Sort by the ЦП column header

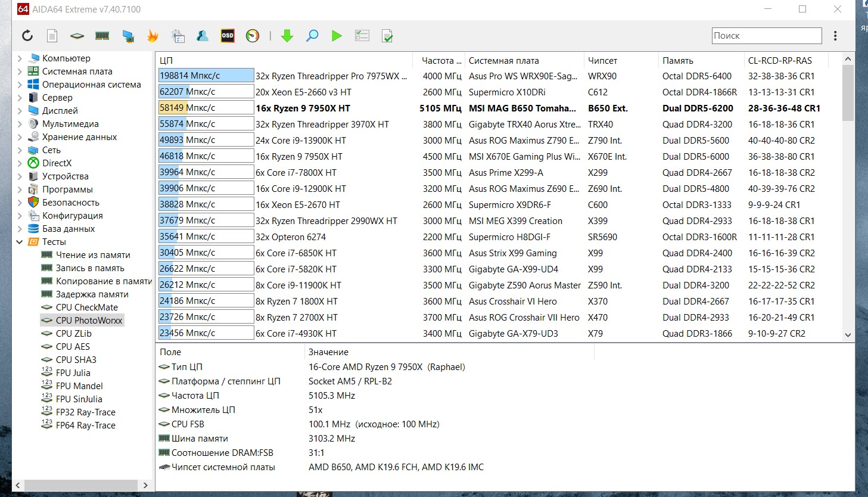pos(284,60)
